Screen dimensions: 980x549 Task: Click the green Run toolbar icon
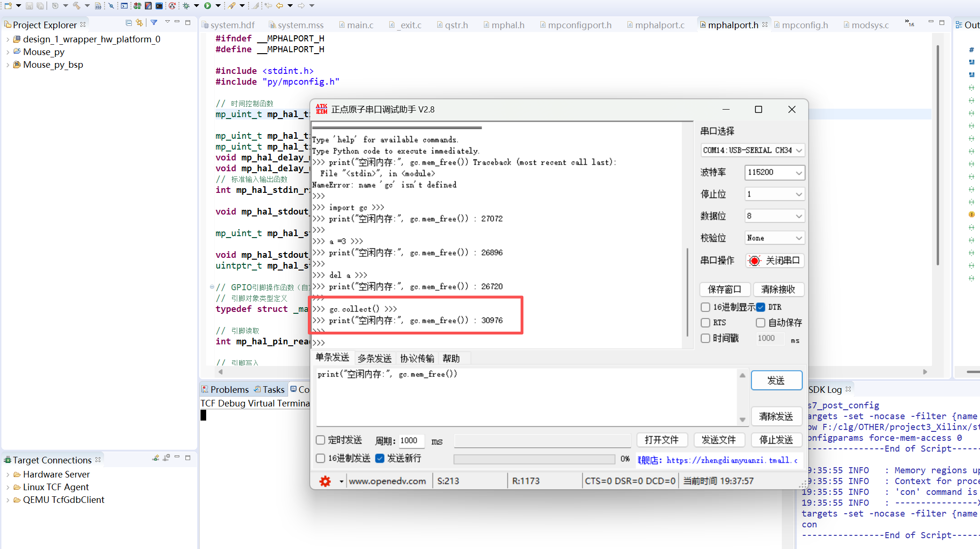click(208, 6)
